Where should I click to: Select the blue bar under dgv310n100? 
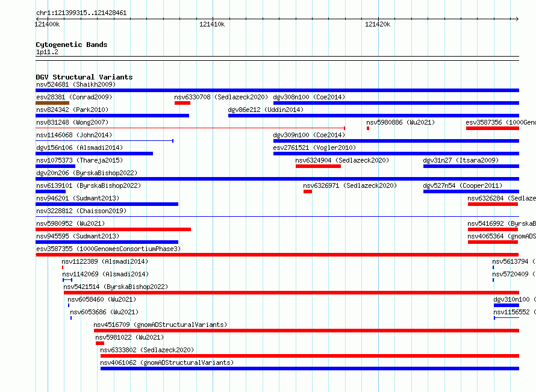pyautogui.click(x=506, y=305)
